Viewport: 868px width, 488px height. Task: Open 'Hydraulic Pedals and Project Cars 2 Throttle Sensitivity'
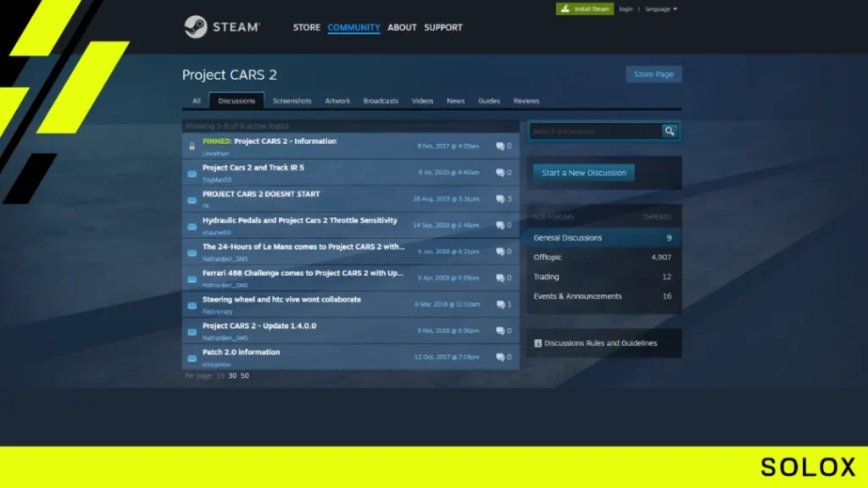299,220
